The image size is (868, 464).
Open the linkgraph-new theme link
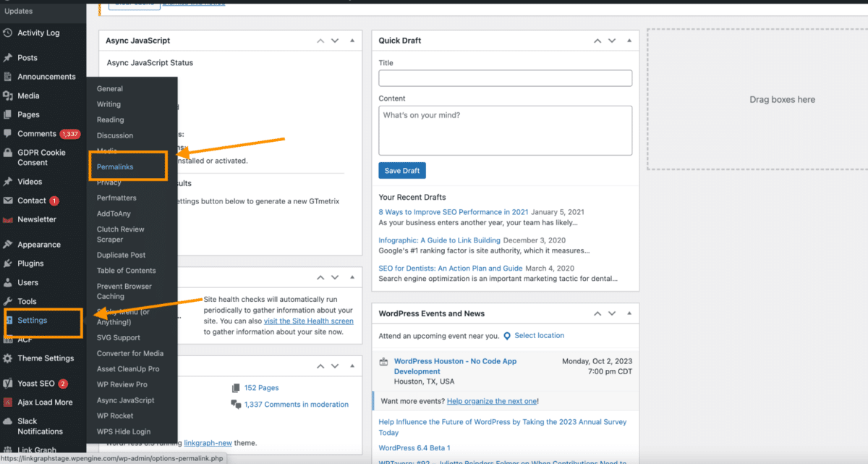point(208,443)
